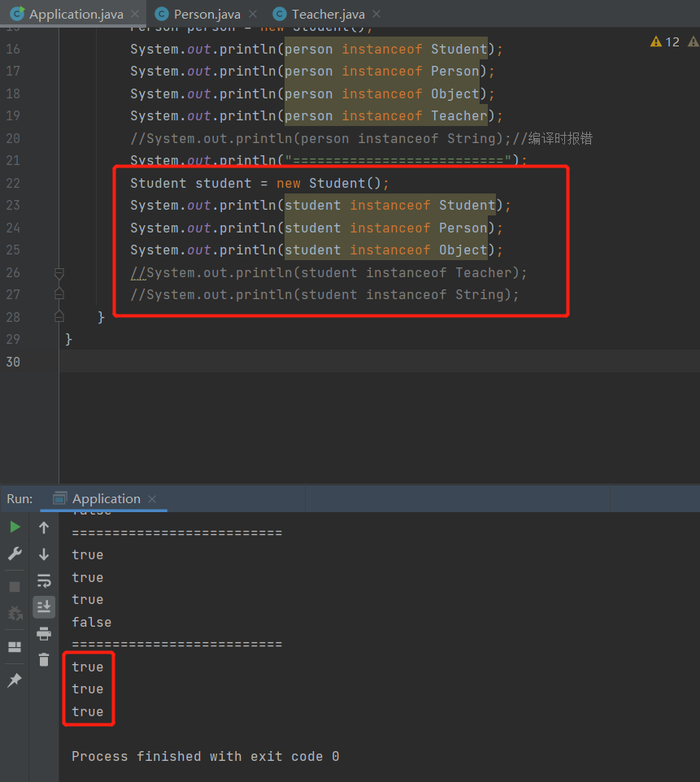Move up the stack trace arrow
The height and width of the screenshot is (782, 700).
44,527
